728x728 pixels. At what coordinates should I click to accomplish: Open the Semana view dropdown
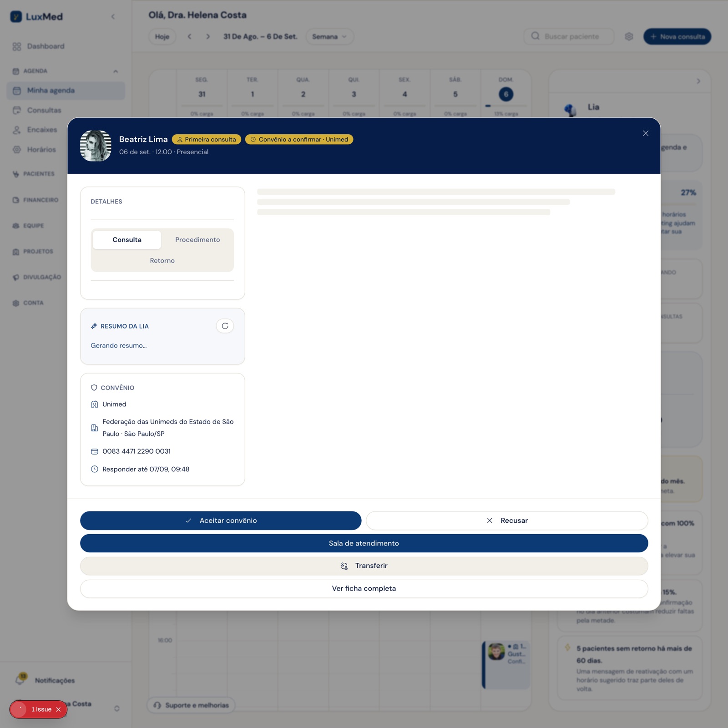(x=330, y=36)
